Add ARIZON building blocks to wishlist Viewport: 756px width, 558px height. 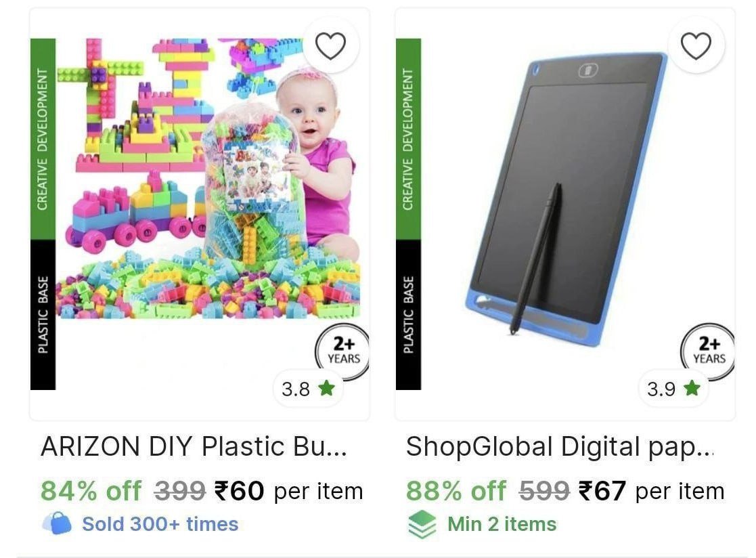pos(330,46)
